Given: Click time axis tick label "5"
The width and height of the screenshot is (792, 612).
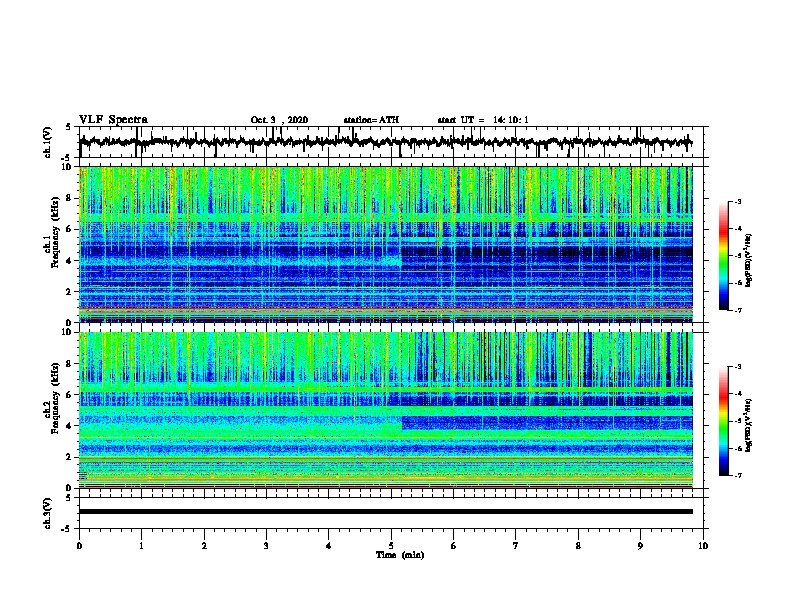Looking at the screenshot, I should 391,545.
